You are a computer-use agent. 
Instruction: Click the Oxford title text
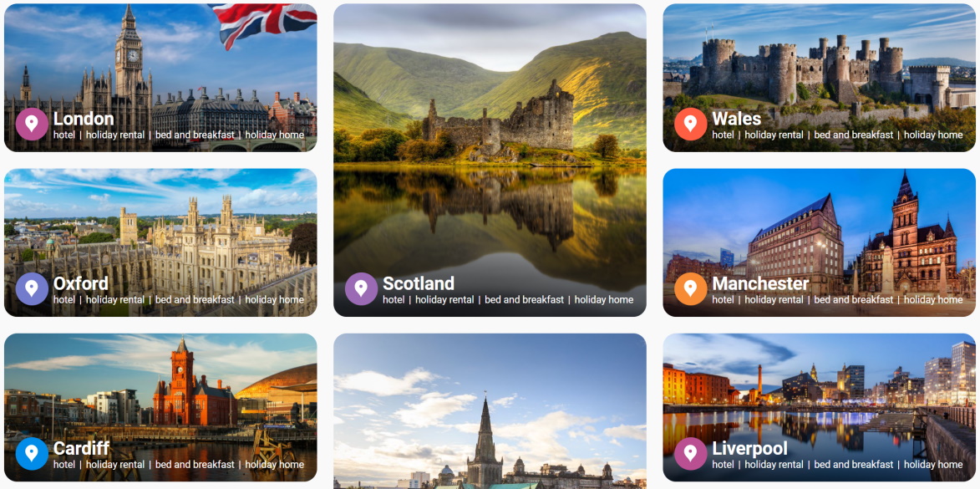pyautogui.click(x=81, y=283)
